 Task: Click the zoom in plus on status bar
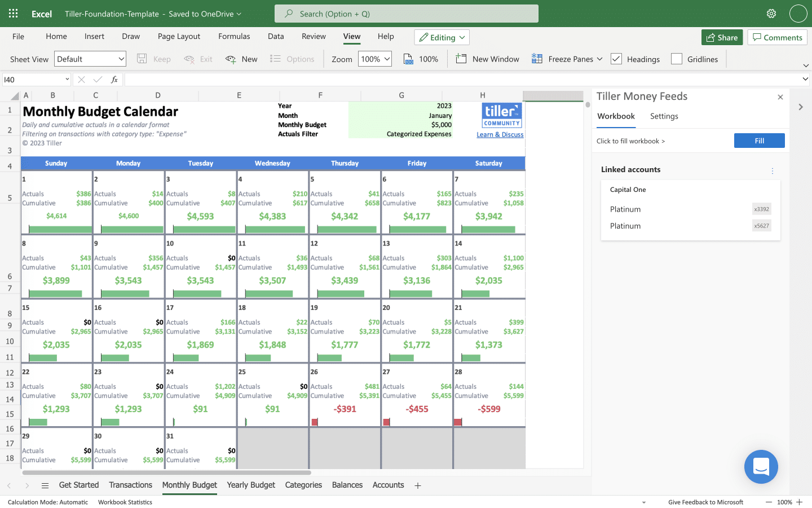point(799,502)
